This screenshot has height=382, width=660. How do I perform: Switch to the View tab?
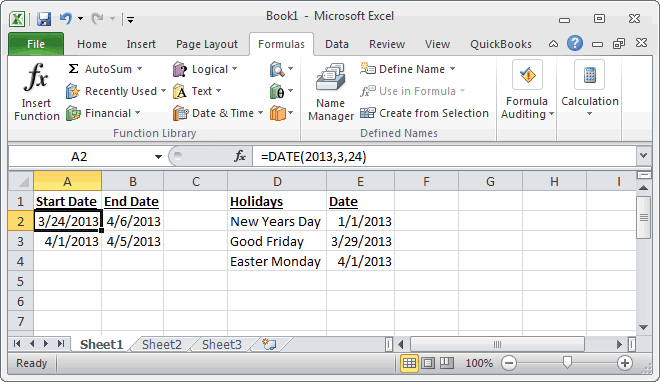437,44
